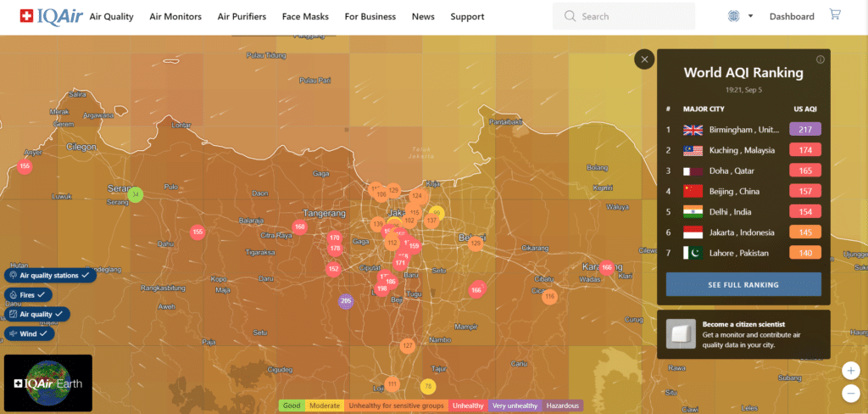Click the yellow station marker 99

tap(437, 214)
